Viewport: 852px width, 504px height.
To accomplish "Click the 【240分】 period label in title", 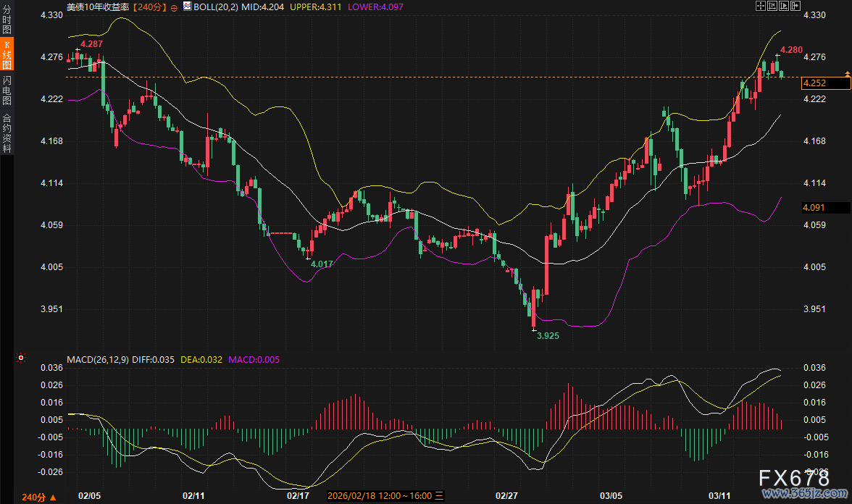I will tap(151, 7).
